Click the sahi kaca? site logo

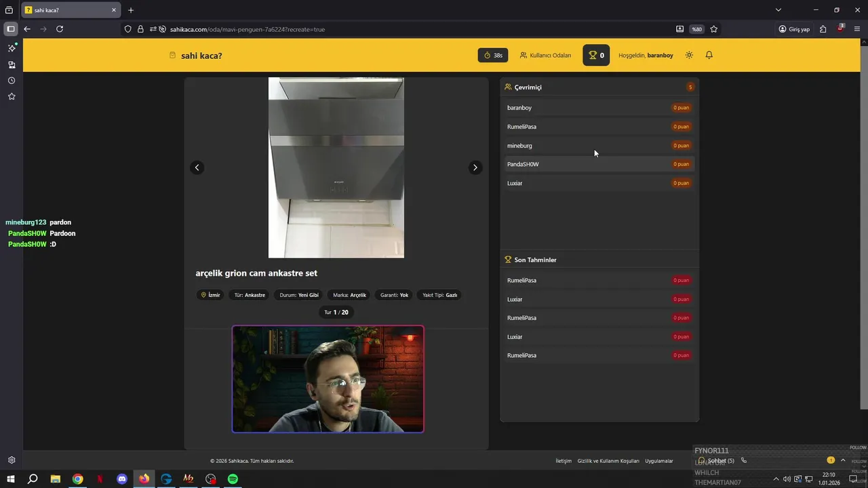click(196, 56)
